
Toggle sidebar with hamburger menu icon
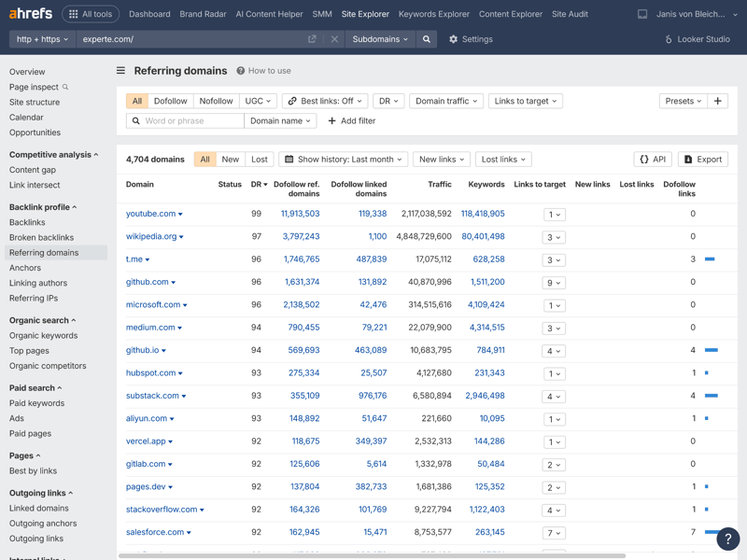pos(120,71)
